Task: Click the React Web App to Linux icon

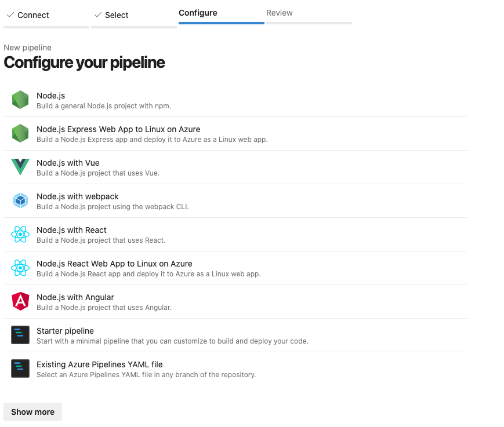Action: (x=20, y=268)
